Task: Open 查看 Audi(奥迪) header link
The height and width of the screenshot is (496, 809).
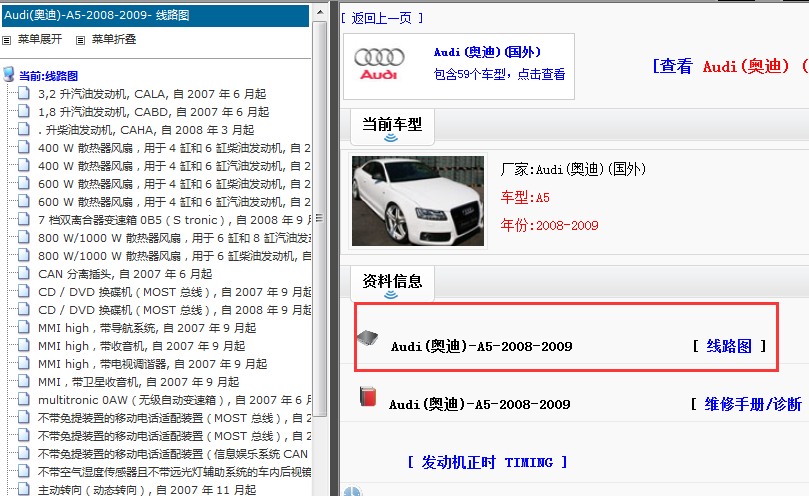Action: pos(730,67)
